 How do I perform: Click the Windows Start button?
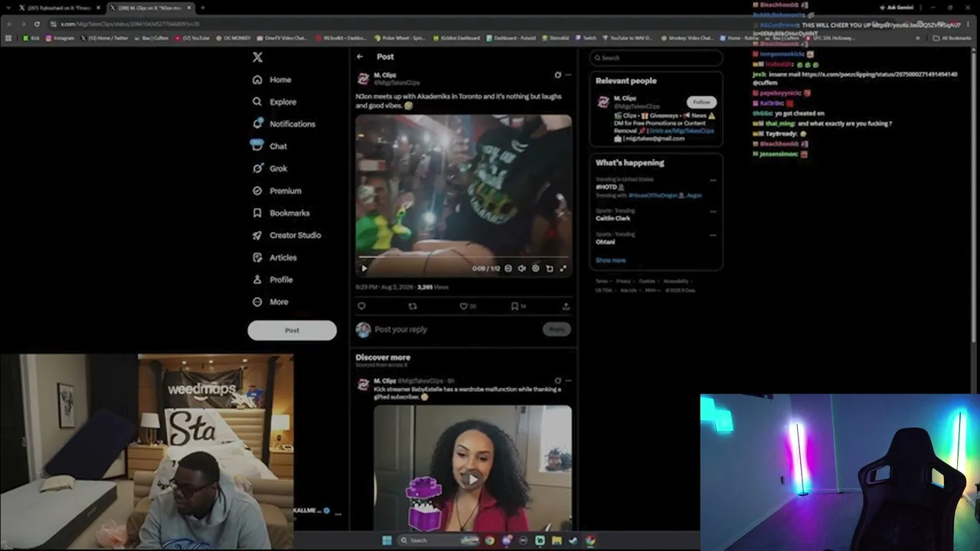[387, 540]
